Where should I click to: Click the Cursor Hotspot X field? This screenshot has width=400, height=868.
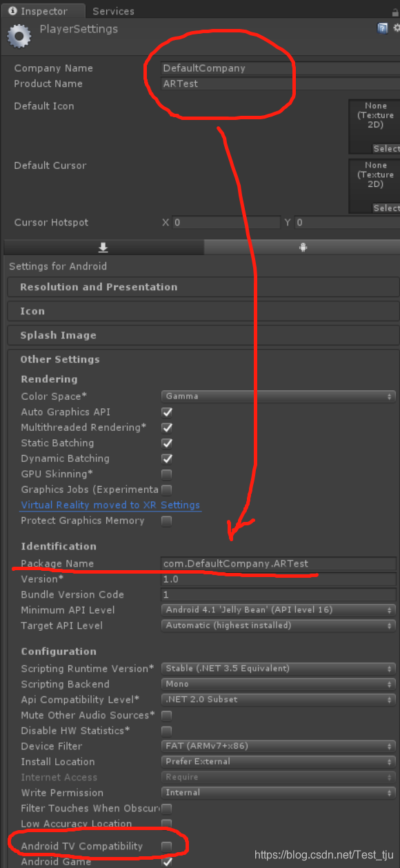point(226,223)
